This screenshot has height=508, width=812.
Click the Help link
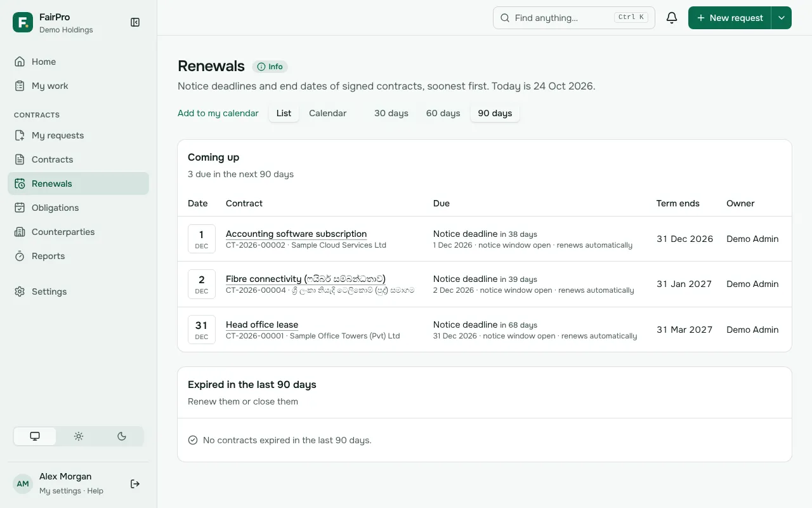tap(95, 491)
